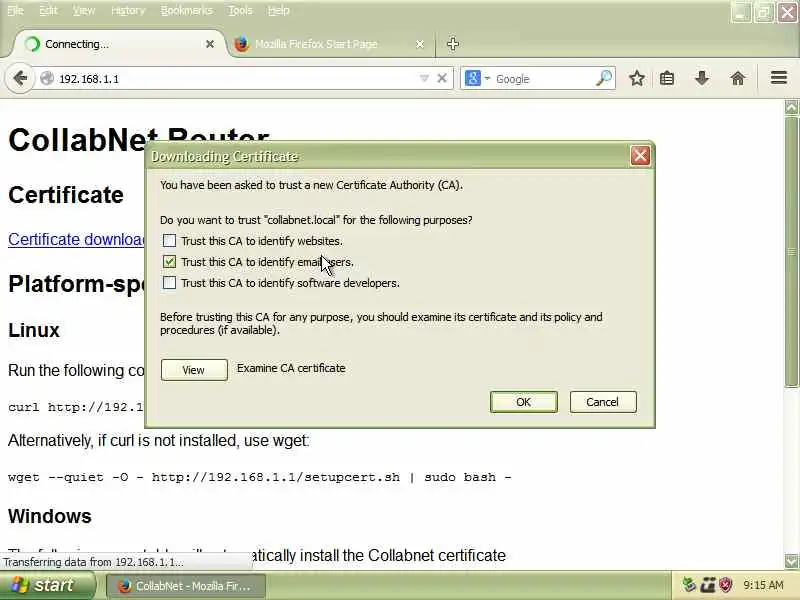Click the red shield security tray icon
Screen dimensions: 800x600
[x=725, y=585]
